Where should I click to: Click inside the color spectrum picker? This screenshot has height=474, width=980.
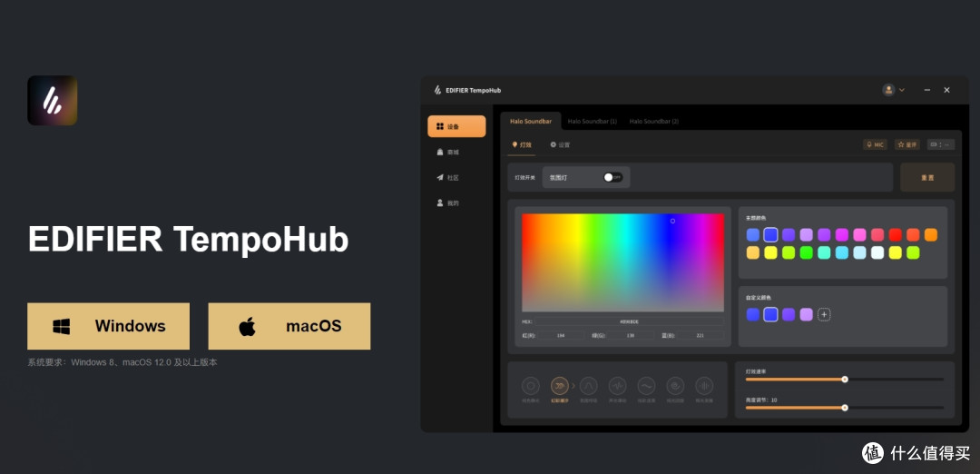tap(622, 262)
